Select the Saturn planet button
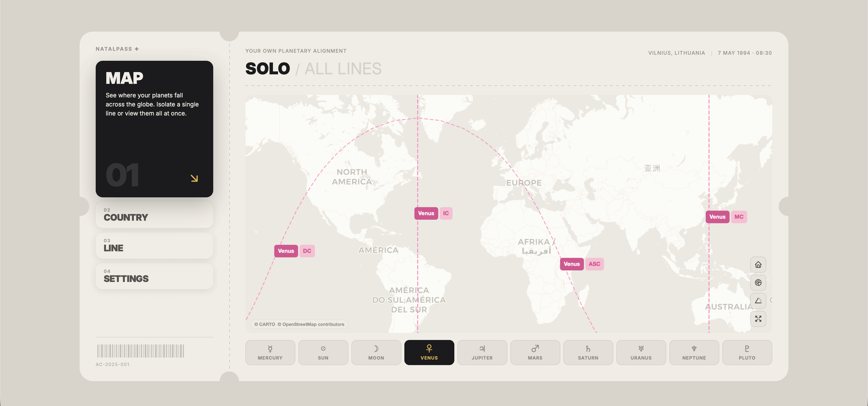The width and height of the screenshot is (868, 406). coord(588,352)
